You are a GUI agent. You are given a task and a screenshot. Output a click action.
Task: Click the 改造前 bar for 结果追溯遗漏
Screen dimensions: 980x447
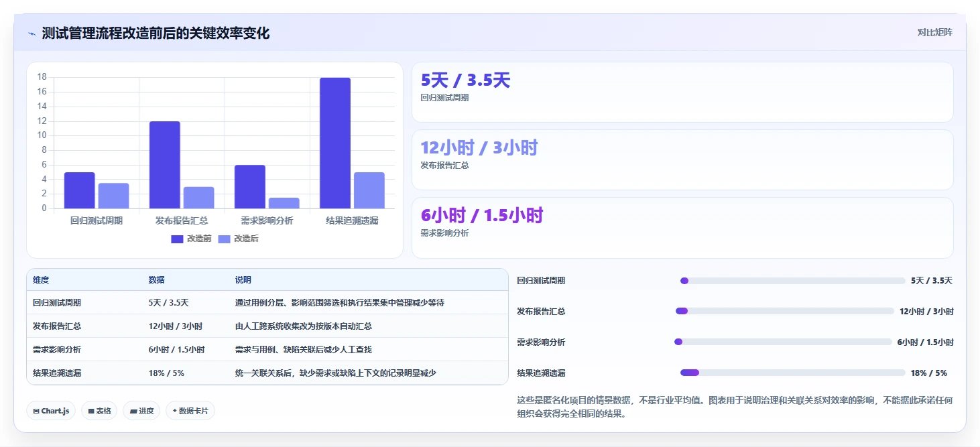[x=334, y=143]
